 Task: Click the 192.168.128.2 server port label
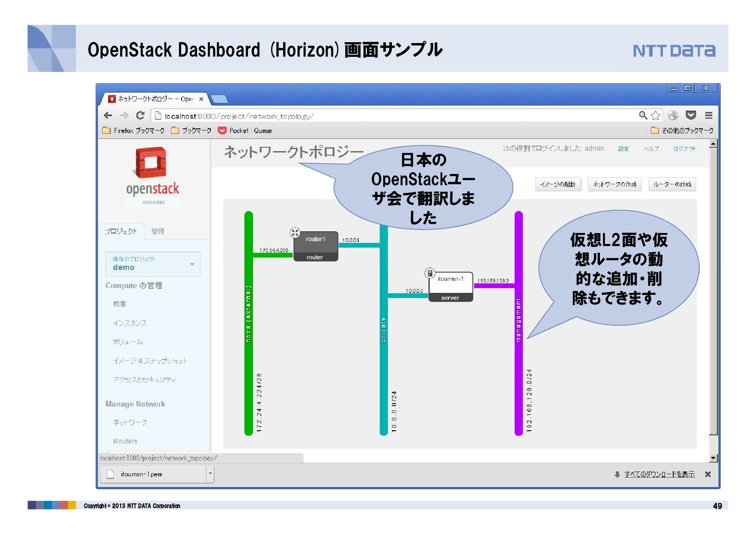tap(493, 280)
